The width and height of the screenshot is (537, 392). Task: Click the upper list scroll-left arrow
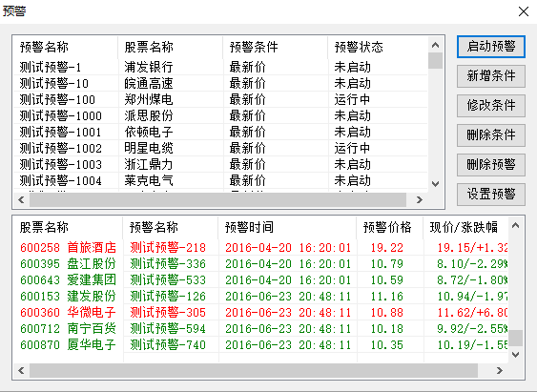(21, 199)
